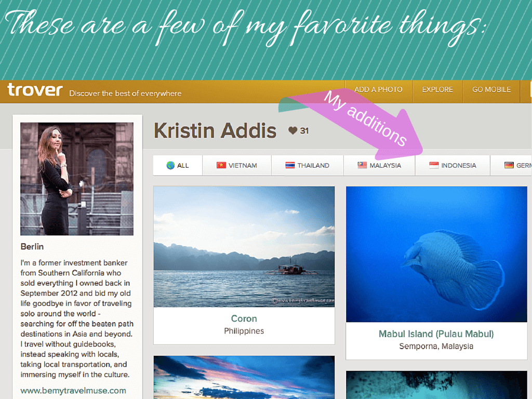532x399 pixels.
Task: Open the blue fish underwater photo
Action: click(436, 254)
